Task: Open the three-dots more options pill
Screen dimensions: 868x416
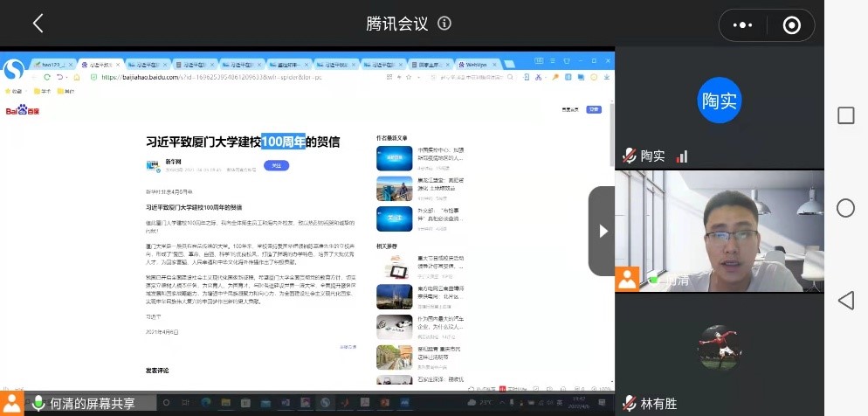Action: click(743, 24)
